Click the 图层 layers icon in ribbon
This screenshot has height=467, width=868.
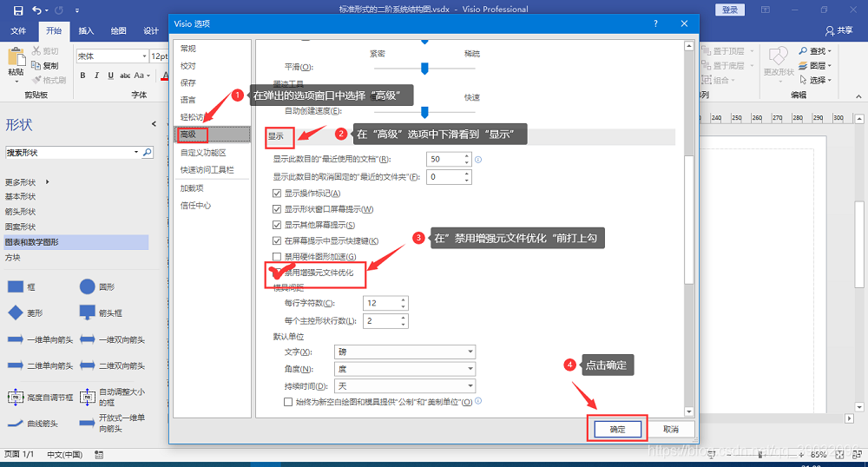pyautogui.click(x=803, y=65)
